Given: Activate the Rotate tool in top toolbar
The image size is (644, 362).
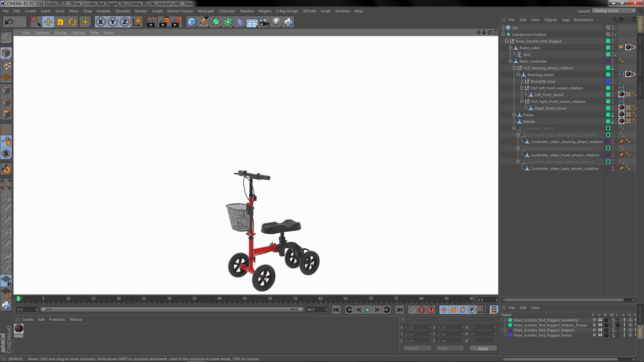Looking at the screenshot, I should coord(72,22).
